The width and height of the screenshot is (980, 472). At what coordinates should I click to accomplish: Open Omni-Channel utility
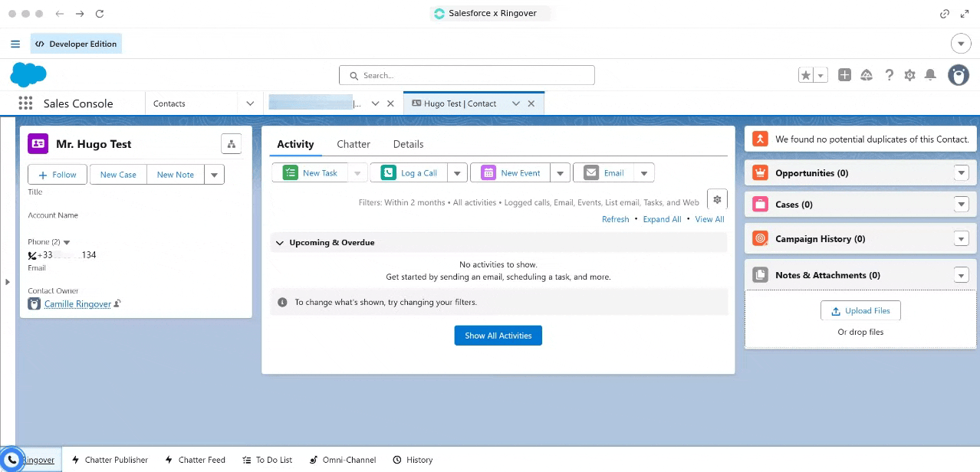(343, 460)
